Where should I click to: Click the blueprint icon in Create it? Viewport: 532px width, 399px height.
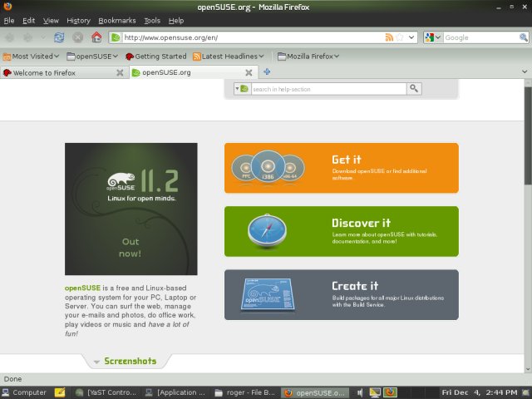click(268, 293)
